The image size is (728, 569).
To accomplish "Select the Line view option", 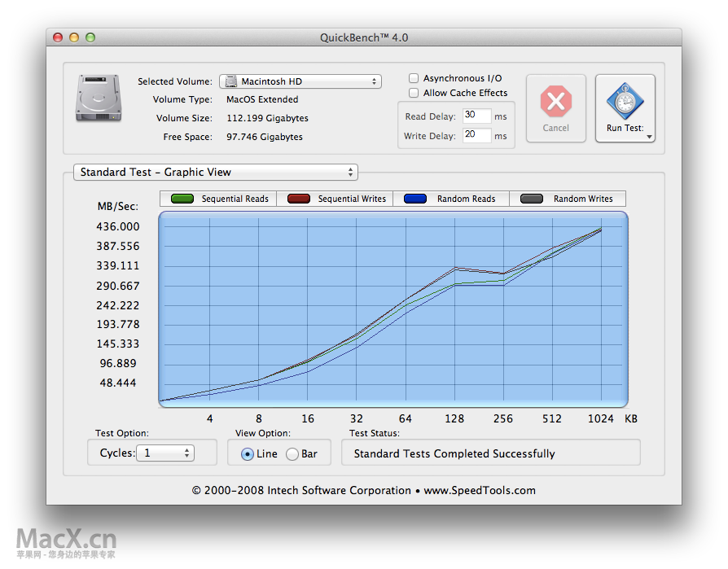I will 248,454.
